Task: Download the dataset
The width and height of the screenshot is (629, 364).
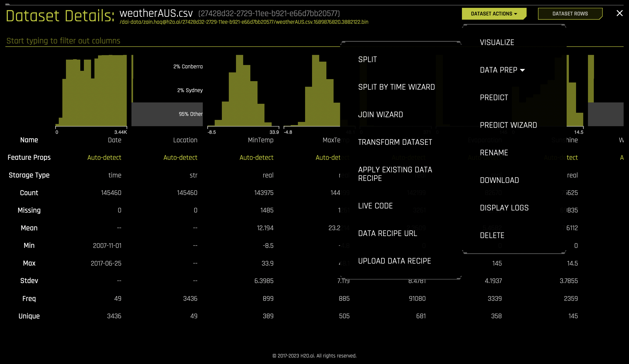Action: [x=500, y=180]
